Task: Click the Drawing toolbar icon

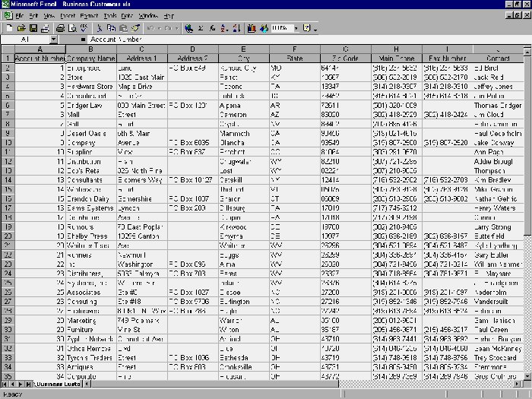Action: tap(264, 28)
